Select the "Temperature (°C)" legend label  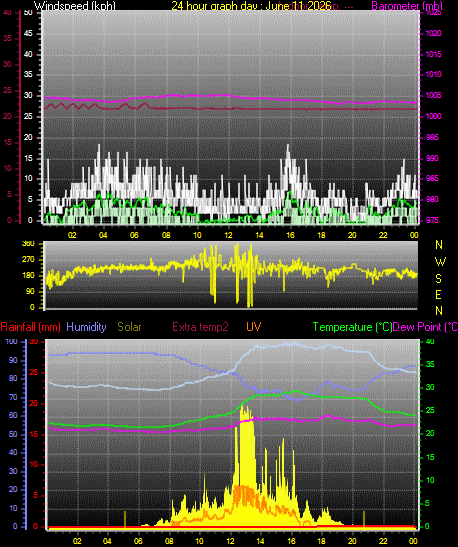[x=352, y=327]
